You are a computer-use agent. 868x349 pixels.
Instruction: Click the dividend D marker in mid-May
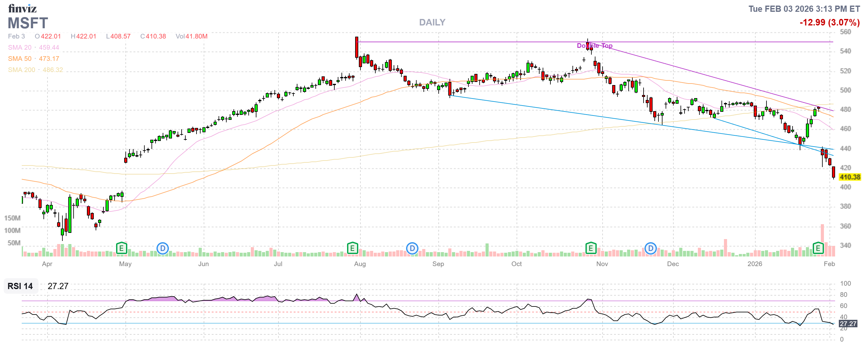(162, 249)
